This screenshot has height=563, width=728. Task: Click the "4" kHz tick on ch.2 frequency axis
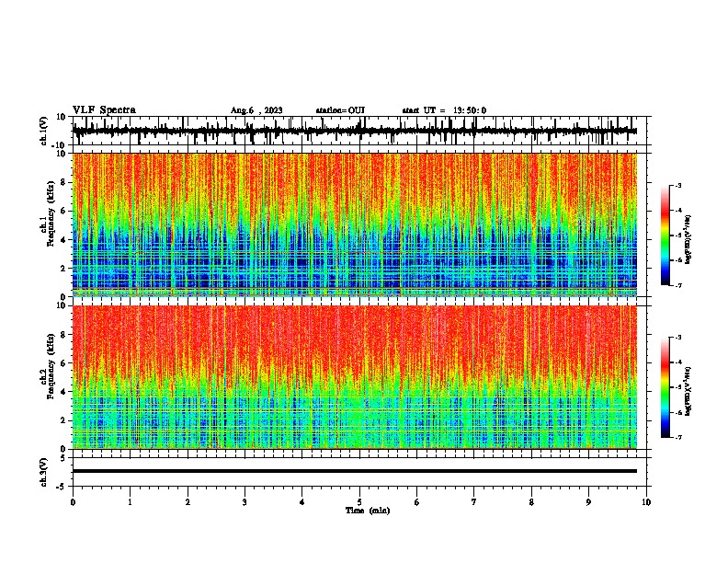[63, 392]
